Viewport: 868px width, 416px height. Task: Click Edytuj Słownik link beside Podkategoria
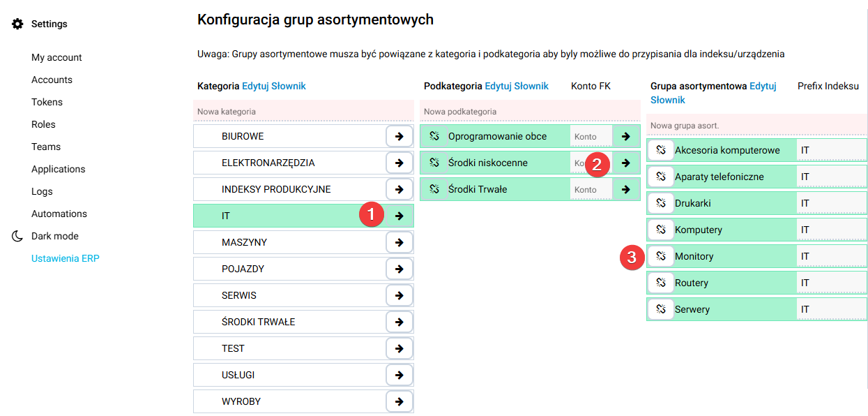[x=517, y=86]
